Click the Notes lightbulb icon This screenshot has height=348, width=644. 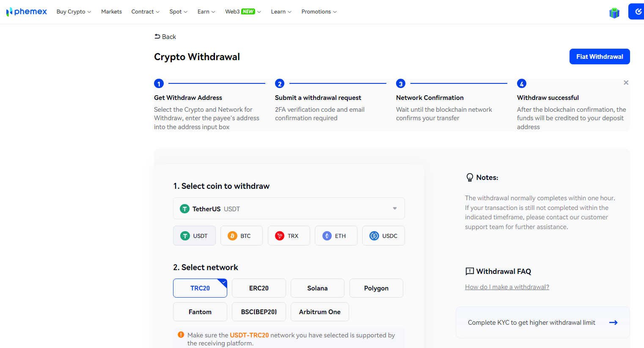(x=470, y=177)
